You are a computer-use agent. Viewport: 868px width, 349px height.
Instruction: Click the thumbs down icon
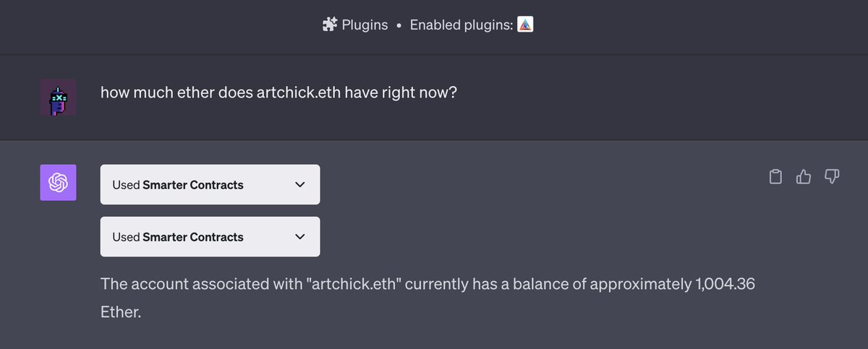click(832, 177)
